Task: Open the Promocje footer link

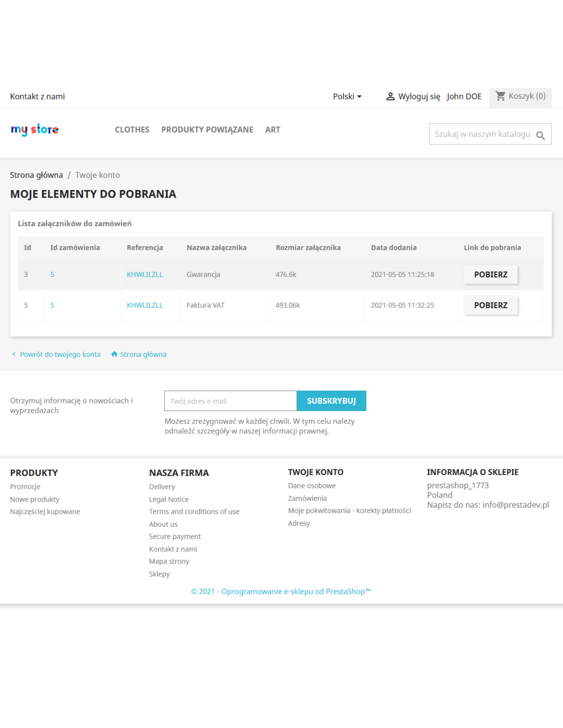Action: point(25,487)
